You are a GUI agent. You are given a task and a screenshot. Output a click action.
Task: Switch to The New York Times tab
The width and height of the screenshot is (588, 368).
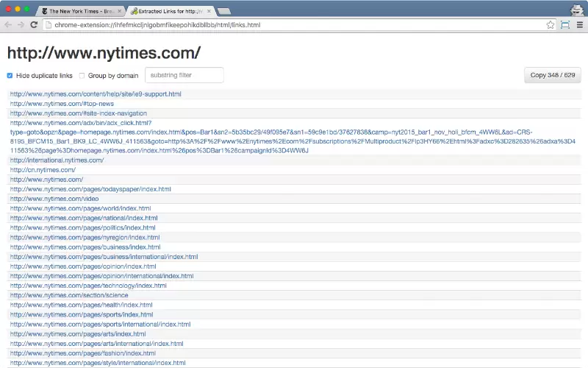(81, 12)
